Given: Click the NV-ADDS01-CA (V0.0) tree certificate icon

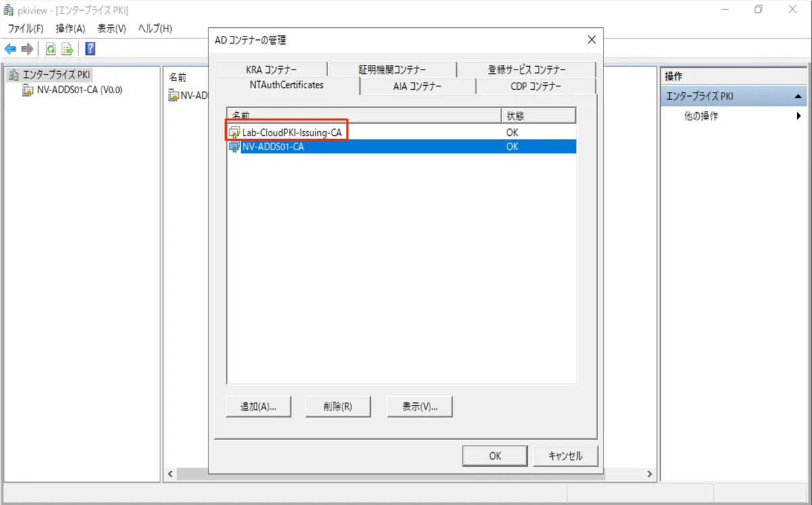Looking at the screenshot, I should tap(28, 90).
